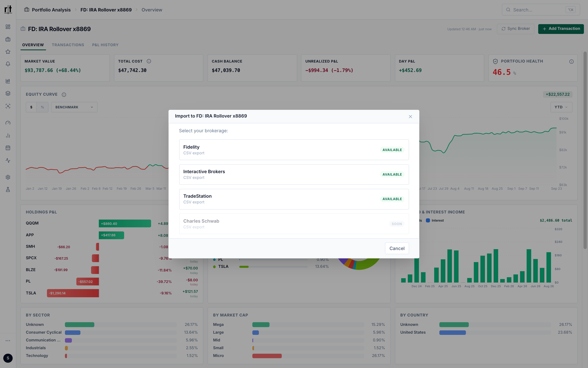Image resolution: width=588 pixels, height=368 pixels.
Task: Click the Total Cost info icon
Action: [149, 61]
